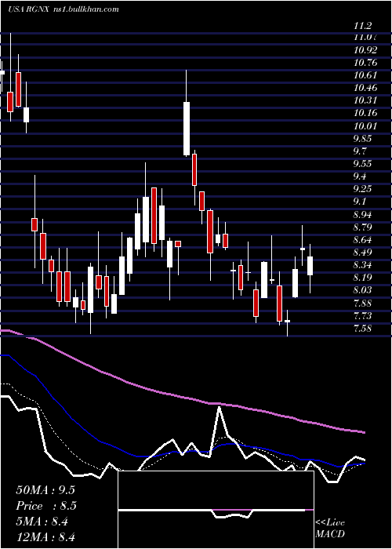Click the 8.34 price axis label
392x549 pixels.
[x=362, y=265]
